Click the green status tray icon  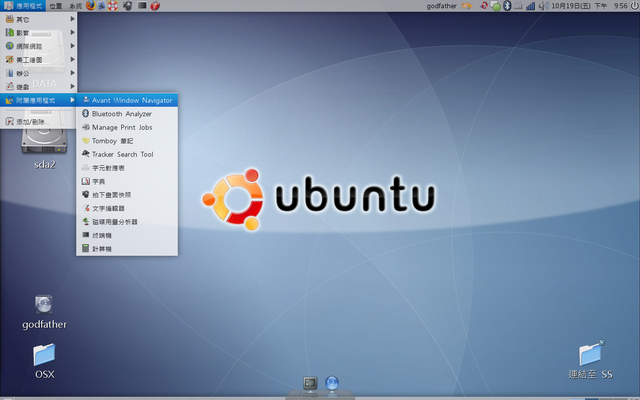pos(495,6)
